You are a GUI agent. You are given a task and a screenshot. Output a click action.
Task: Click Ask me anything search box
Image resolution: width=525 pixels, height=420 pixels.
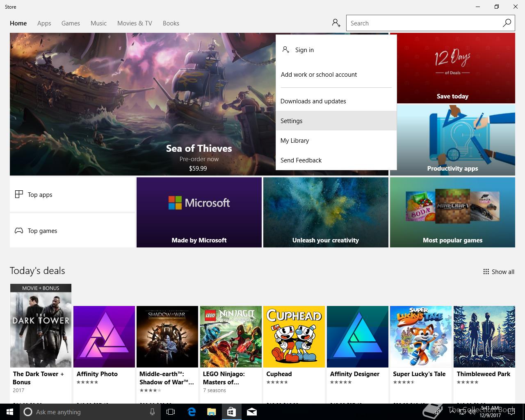[89, 412]
